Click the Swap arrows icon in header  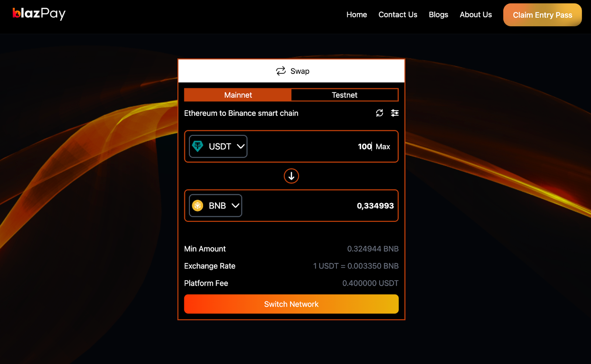(x=281, y=71)
